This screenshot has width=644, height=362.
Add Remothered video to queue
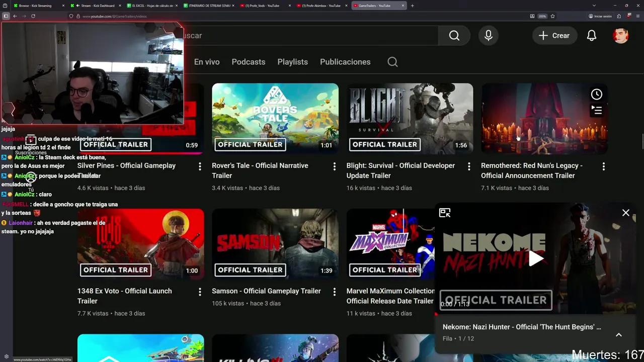(x=596, y=110)
